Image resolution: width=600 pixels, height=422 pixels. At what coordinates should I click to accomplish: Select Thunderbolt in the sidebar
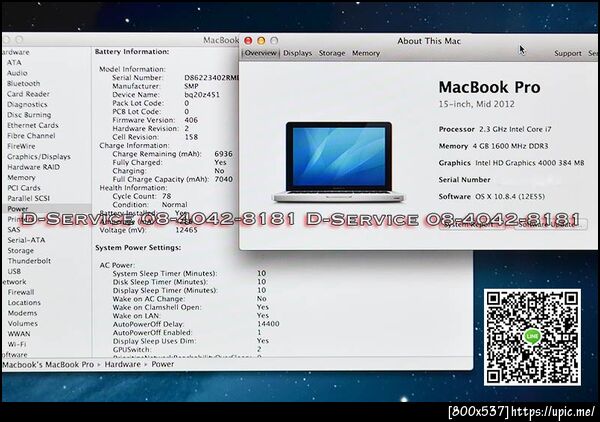click(29, 261)
